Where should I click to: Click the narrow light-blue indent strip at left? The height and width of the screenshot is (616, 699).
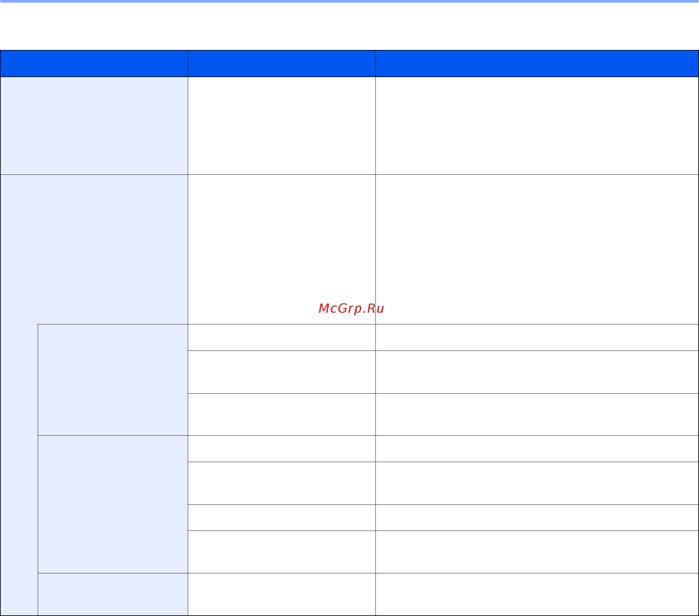click(x=19, y=470)
